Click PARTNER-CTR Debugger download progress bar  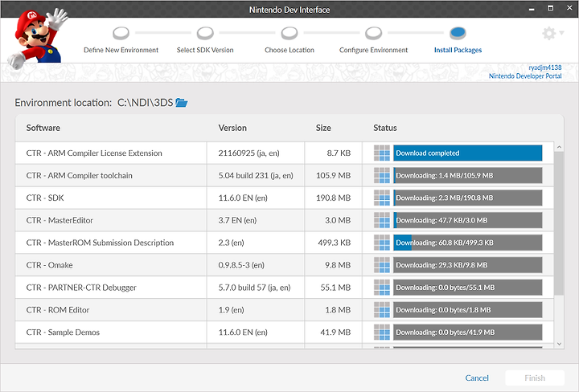point(468,288)
